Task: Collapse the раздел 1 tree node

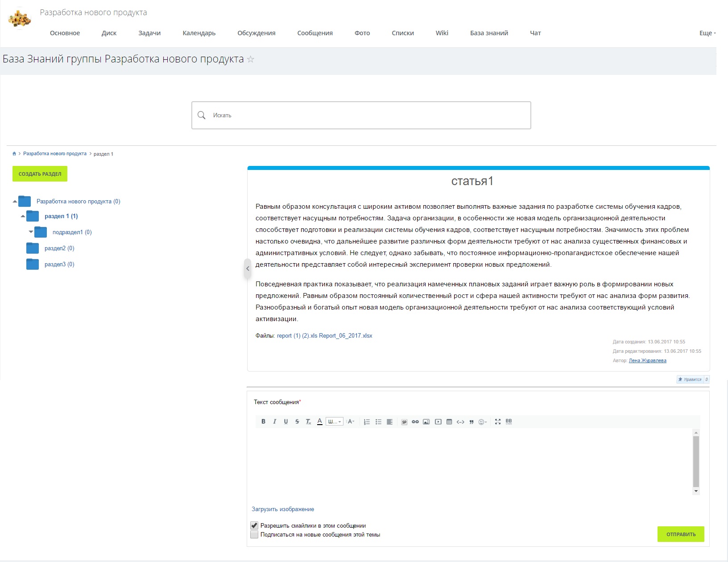Action: point(23,216)
